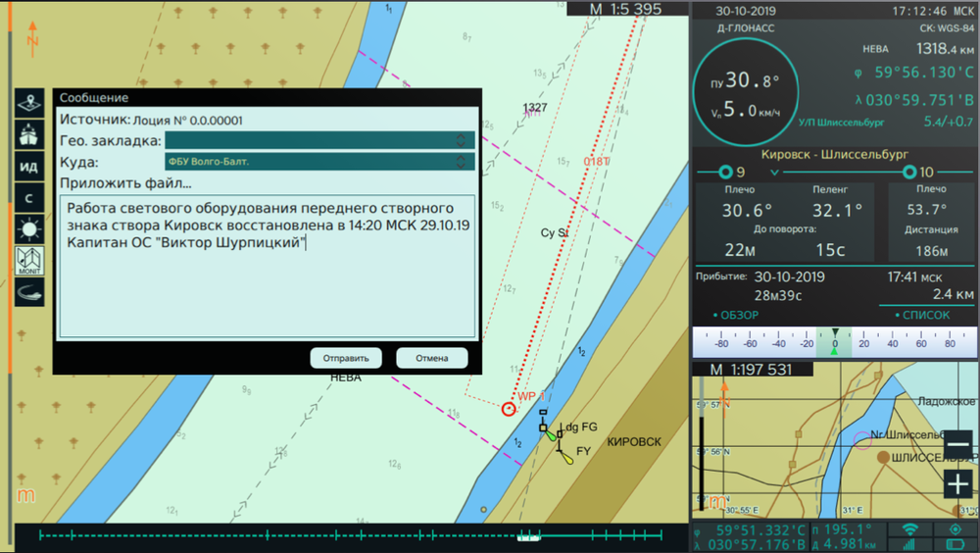Zoom in the overview mini-map with plus
980x553 pixels.
click(957, 483)
